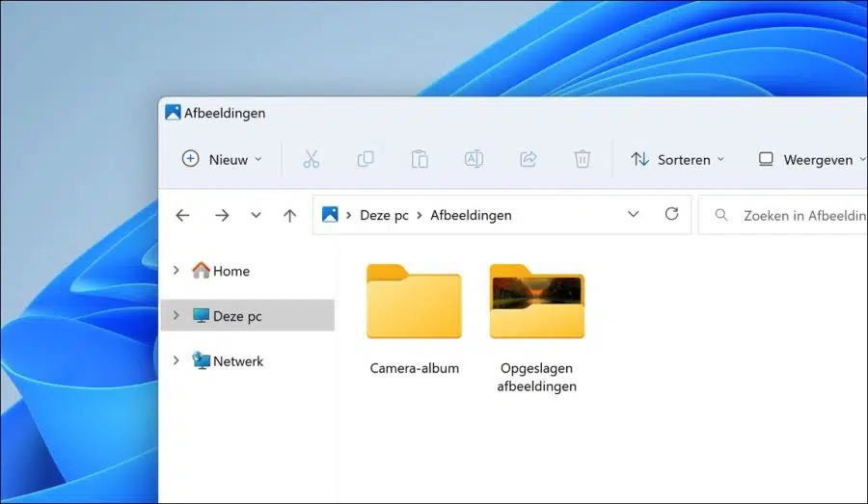The image size is (868, 504).
Task: Expand the Deze pc tree node
Action: [x=176, y=315]
